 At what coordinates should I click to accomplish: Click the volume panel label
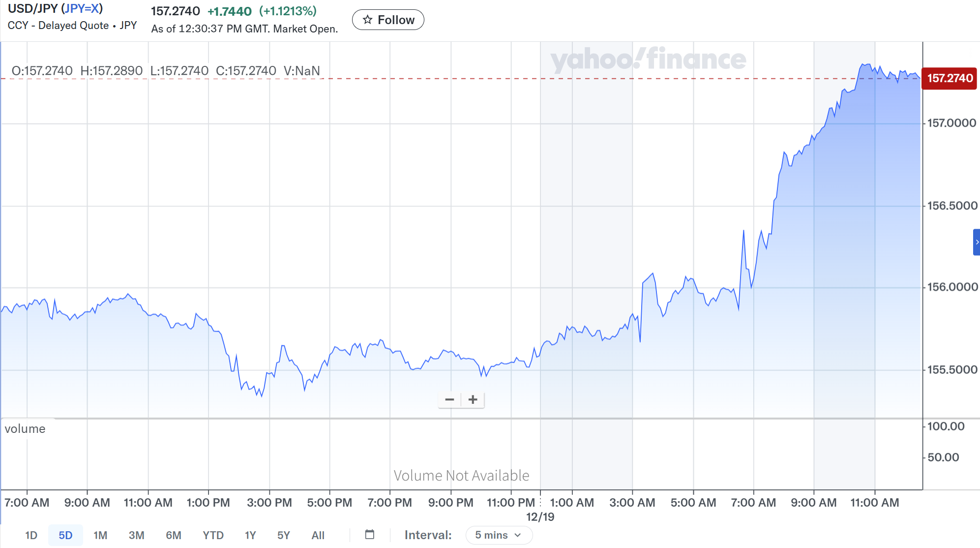click(x=25, y=428)
